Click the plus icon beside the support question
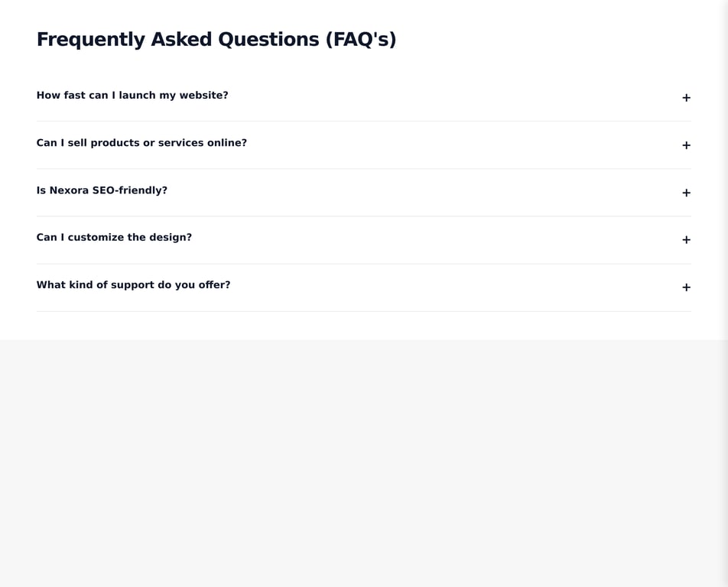The image size is (728, 587). 686,287
